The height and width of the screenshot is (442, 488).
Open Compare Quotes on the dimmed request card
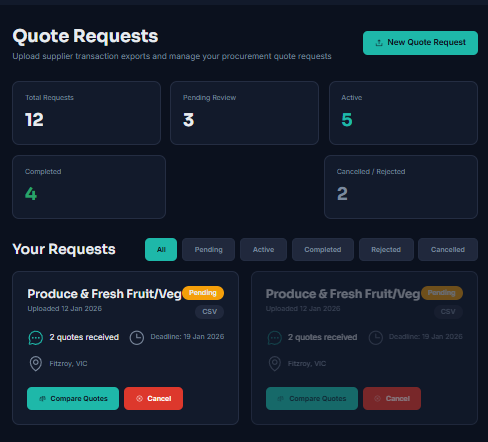coord(312,398)
